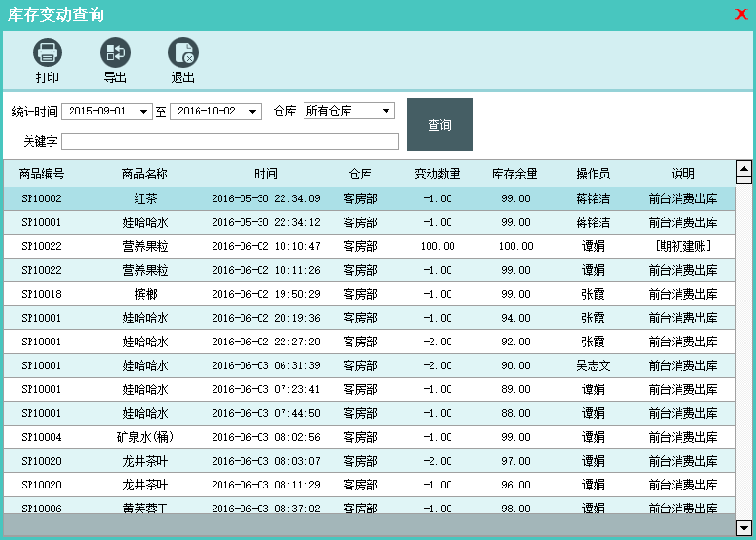Click the 时间 column header

(x=266, y=174)
